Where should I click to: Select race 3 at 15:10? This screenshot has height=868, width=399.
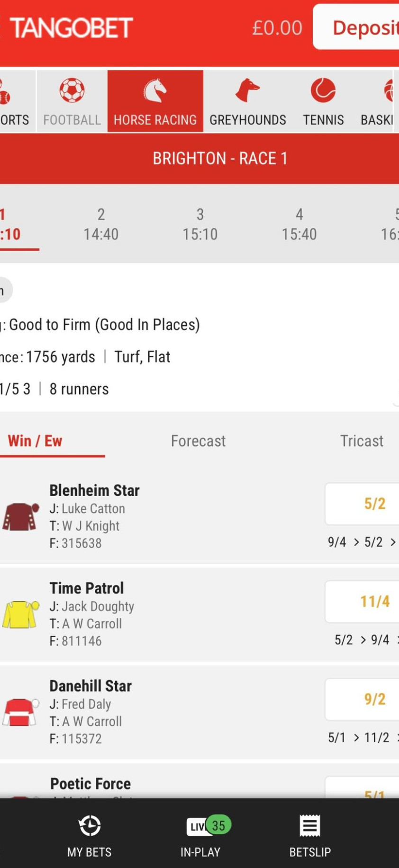200,224
